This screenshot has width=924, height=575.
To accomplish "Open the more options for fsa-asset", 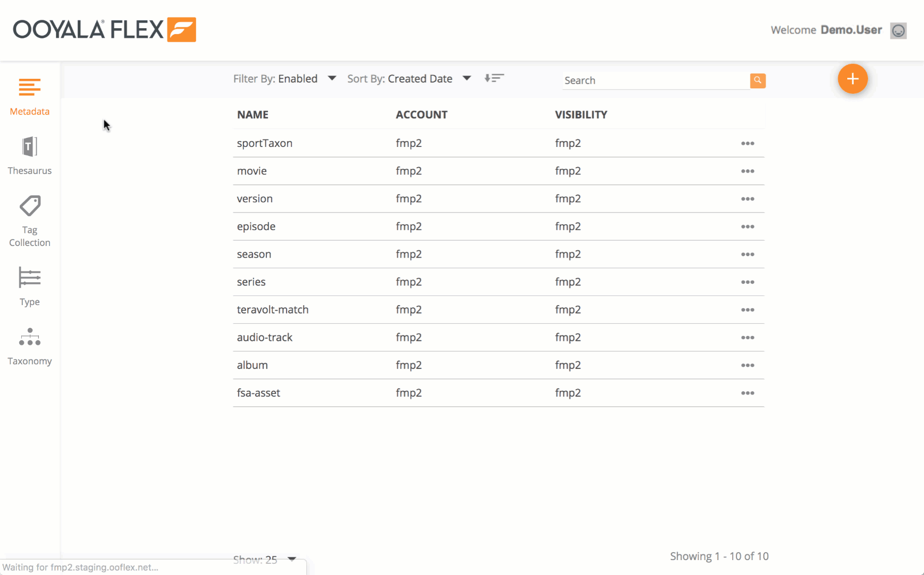I will 747,393.
